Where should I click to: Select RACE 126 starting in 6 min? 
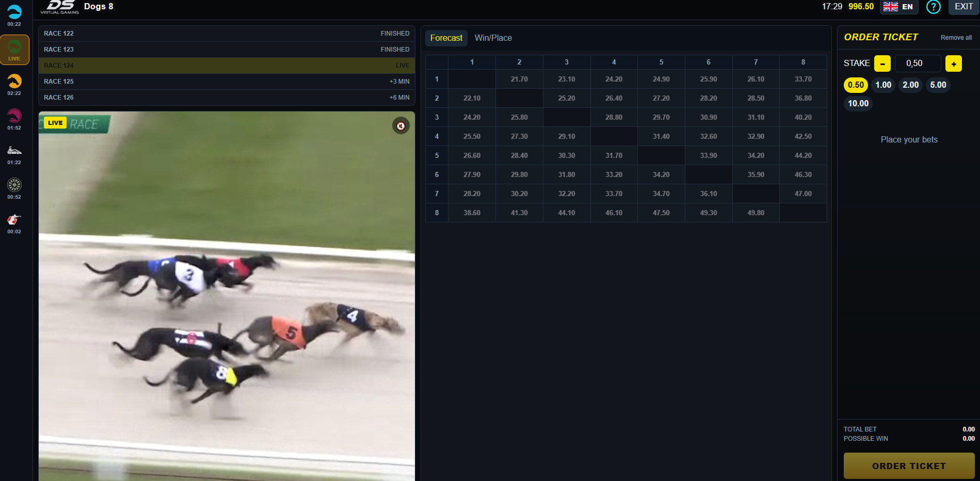click(x=227, y=98)
